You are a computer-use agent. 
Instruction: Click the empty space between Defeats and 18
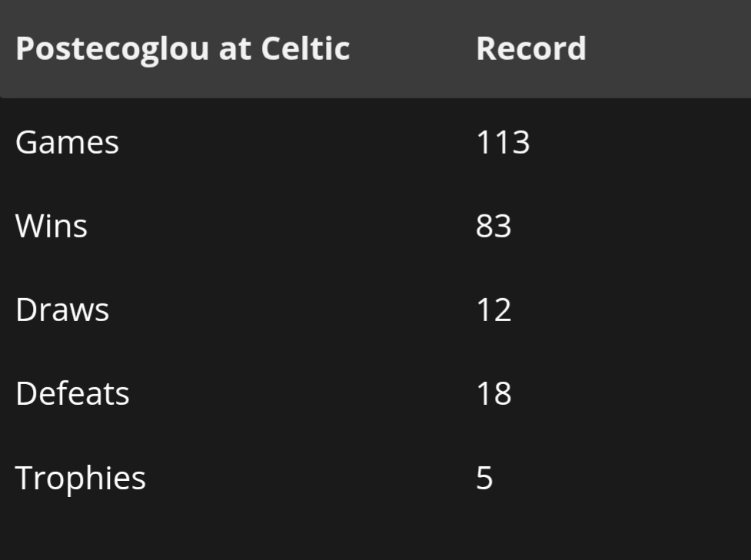click(x=304, y=394)
